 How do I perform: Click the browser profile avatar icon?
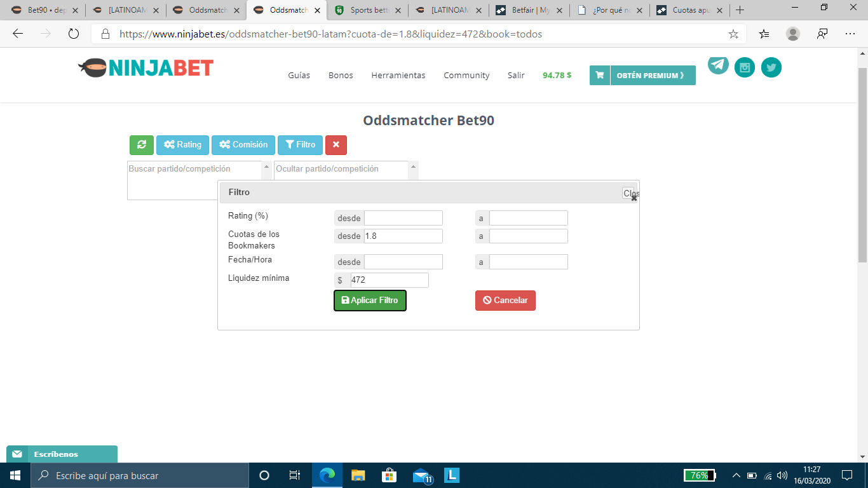point(793,34)
